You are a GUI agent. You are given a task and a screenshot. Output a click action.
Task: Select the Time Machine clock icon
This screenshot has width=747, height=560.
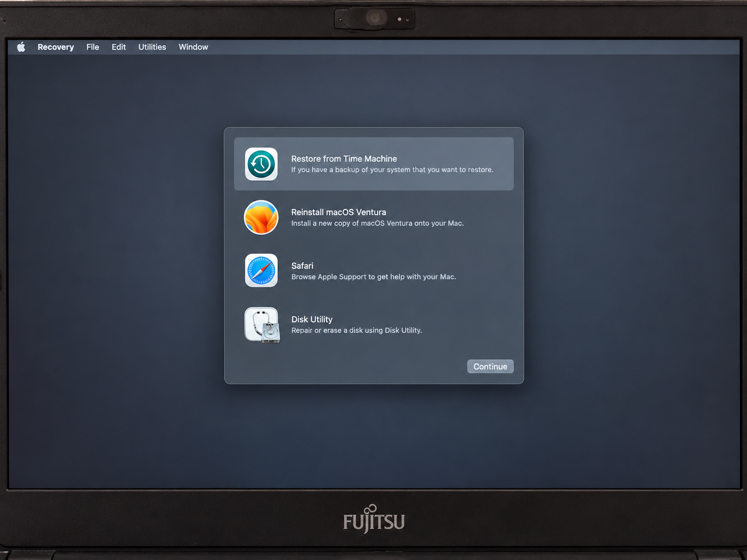point(261,164)
